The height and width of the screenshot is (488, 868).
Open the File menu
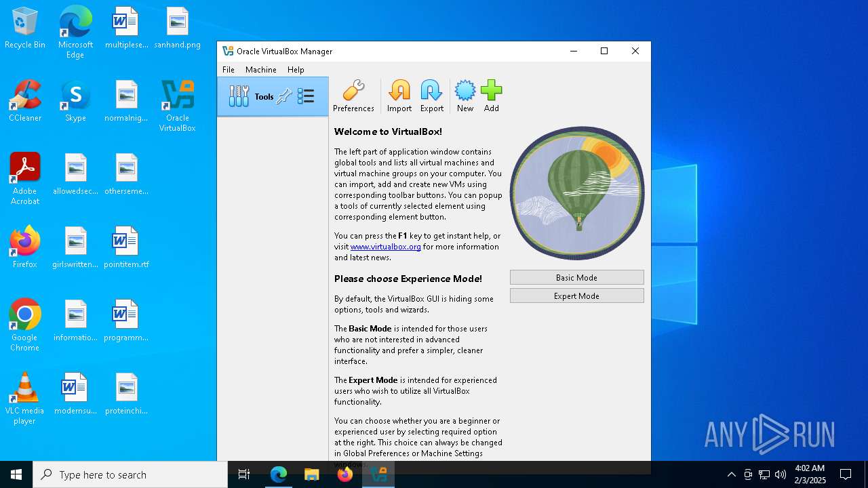coord(229,70)
